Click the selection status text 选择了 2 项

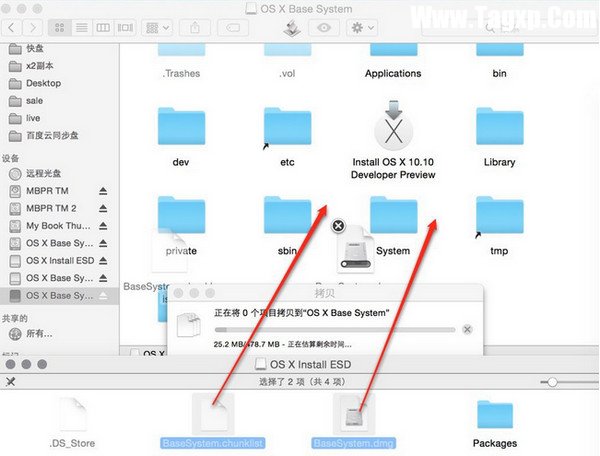tap(302, 382)
